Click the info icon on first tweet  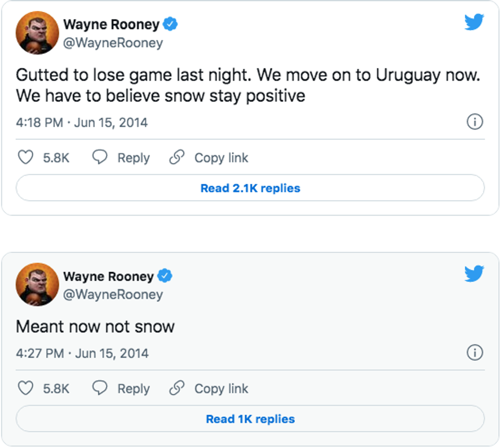475,122
